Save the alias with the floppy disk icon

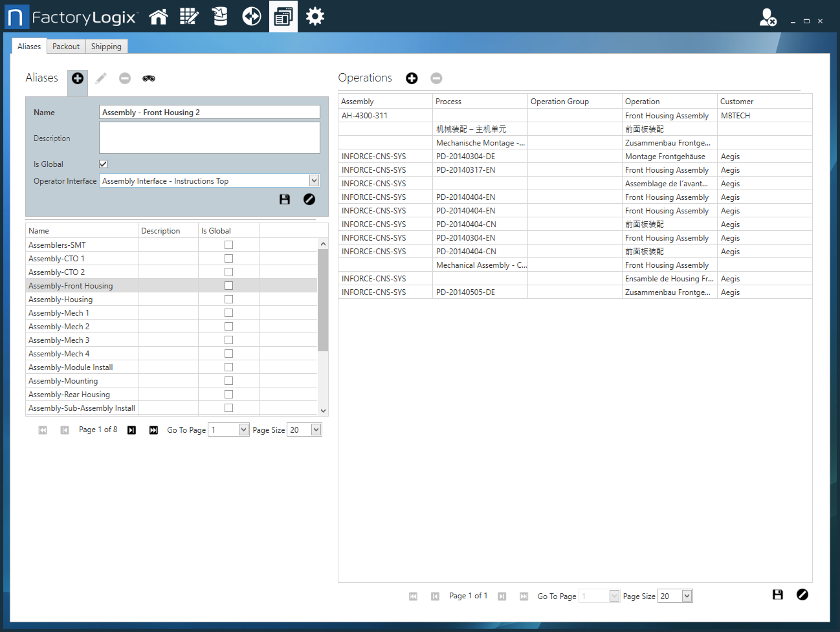coord(285,199)
